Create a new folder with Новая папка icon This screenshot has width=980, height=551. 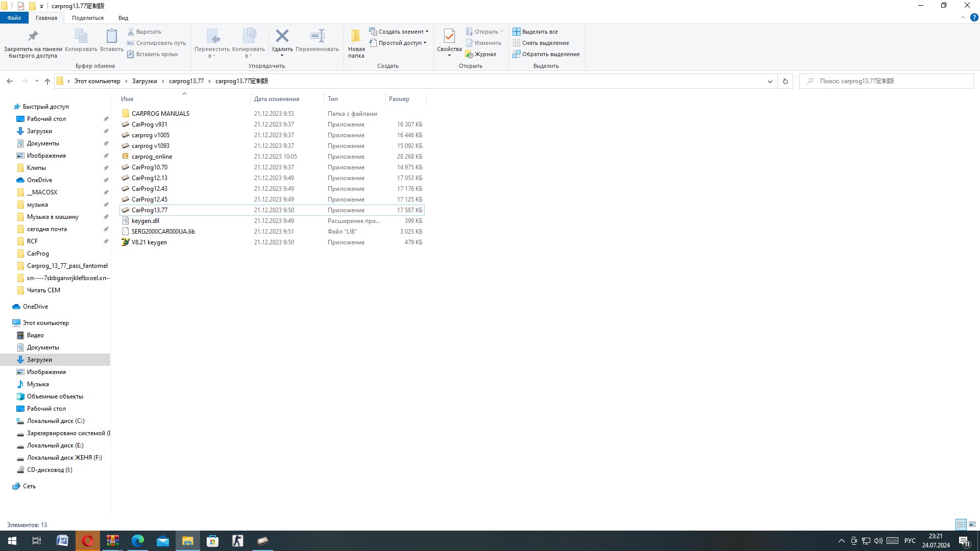[x=356, y=36]
